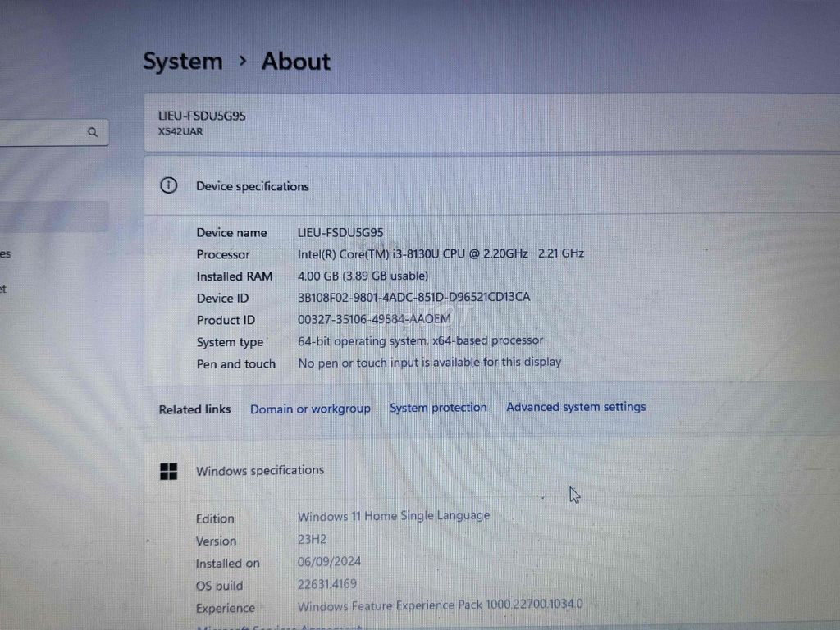Image resolution: width=840 pixels, height=630 pixels.
Task: Select the Intel Core i3-8130U processor text
Action: pyautogui.click(x=441, y=254)
